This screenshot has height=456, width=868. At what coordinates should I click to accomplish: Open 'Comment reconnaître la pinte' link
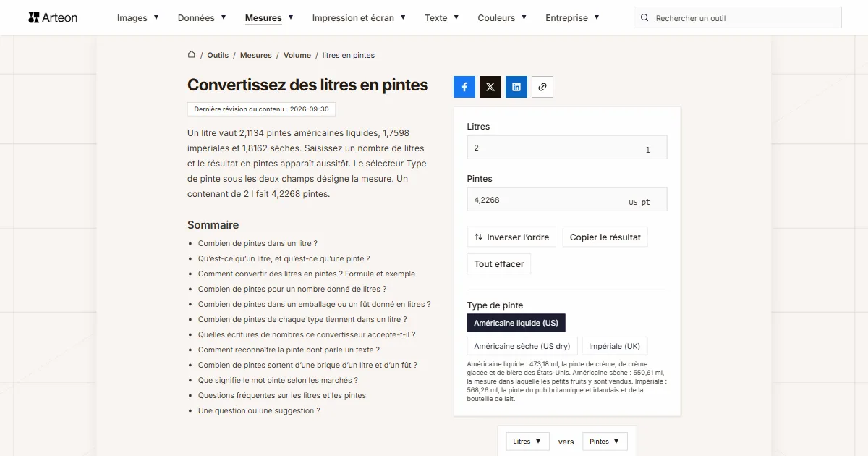point(289,350)
